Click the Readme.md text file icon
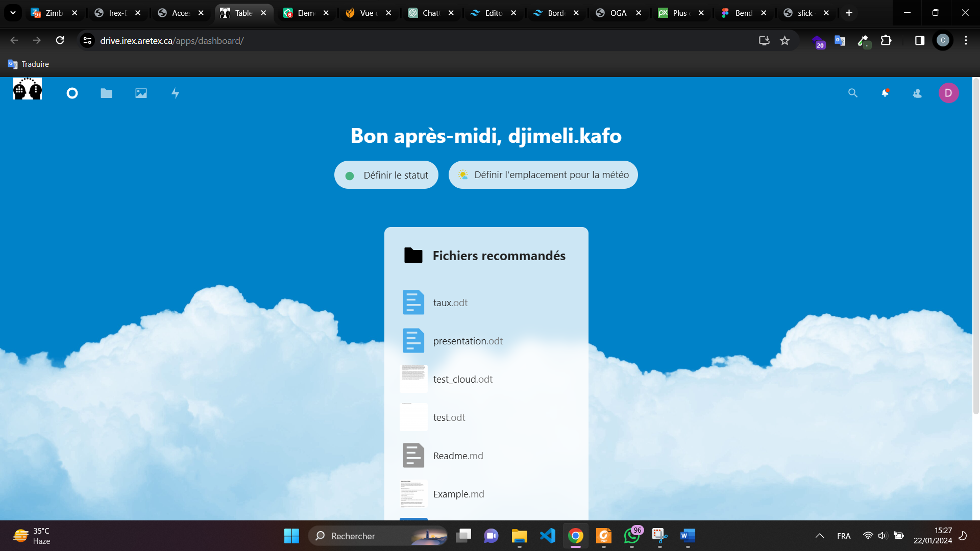980x551 pixels. coord(413,456)
